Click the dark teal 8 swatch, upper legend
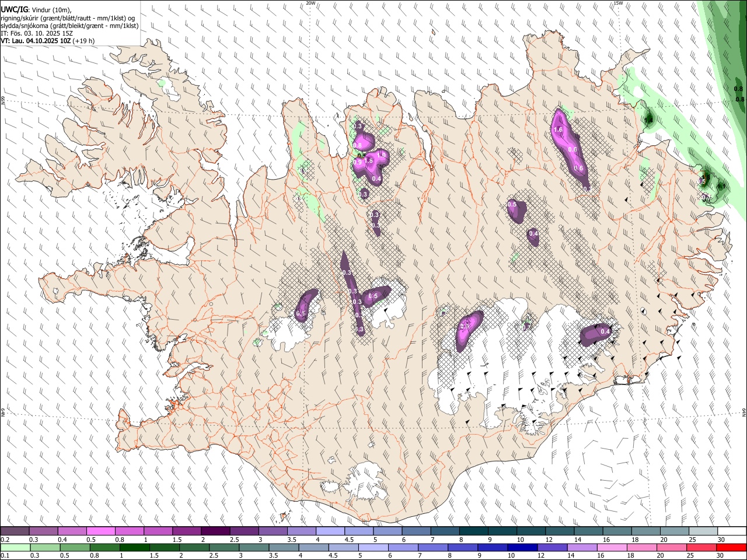747x560 pixels. click(473, 531)
